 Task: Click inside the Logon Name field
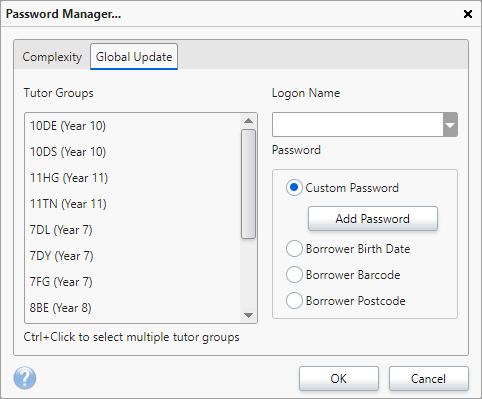[x=358, y=125]
